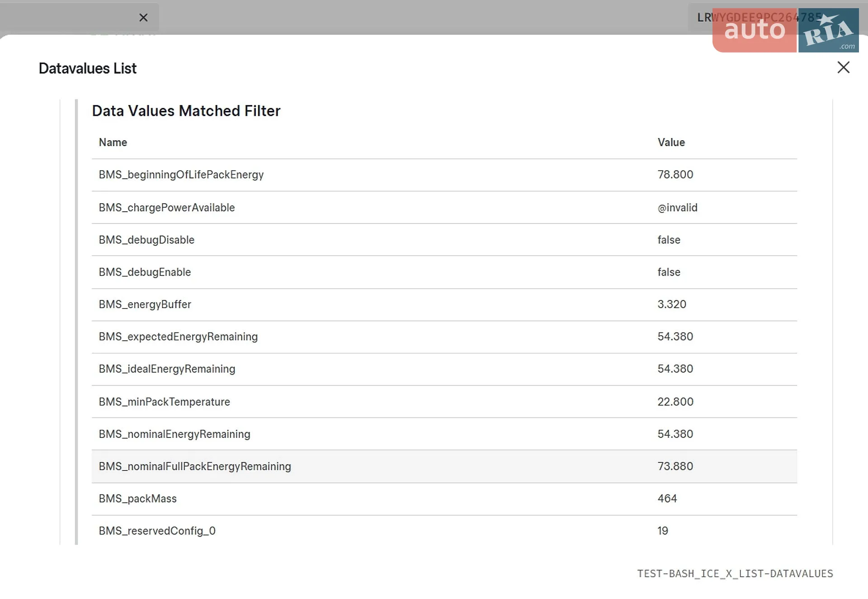Close the background tab
Screen dimensions: 868x599
pos(143,18)
